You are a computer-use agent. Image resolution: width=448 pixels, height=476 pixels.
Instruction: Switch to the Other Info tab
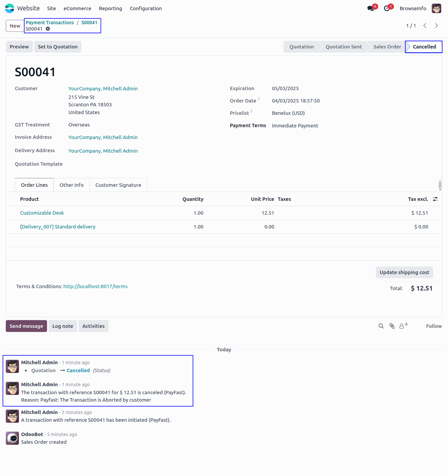coord(71,185)
